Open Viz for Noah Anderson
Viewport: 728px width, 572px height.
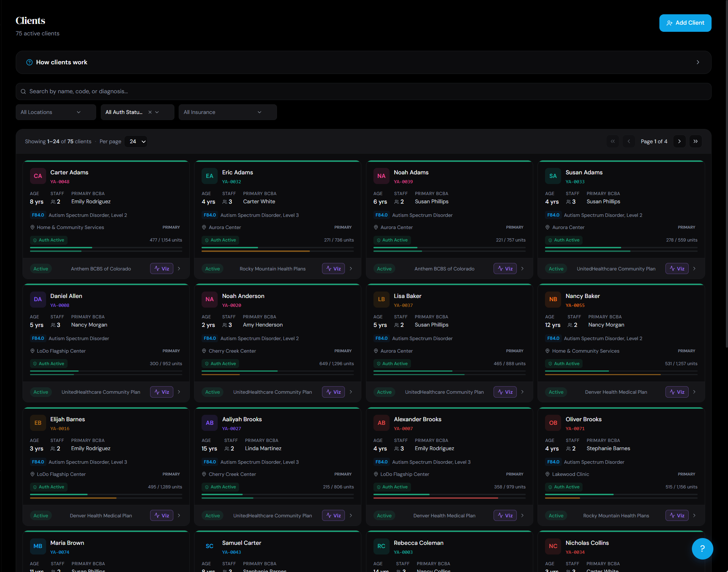pos(333,392)
